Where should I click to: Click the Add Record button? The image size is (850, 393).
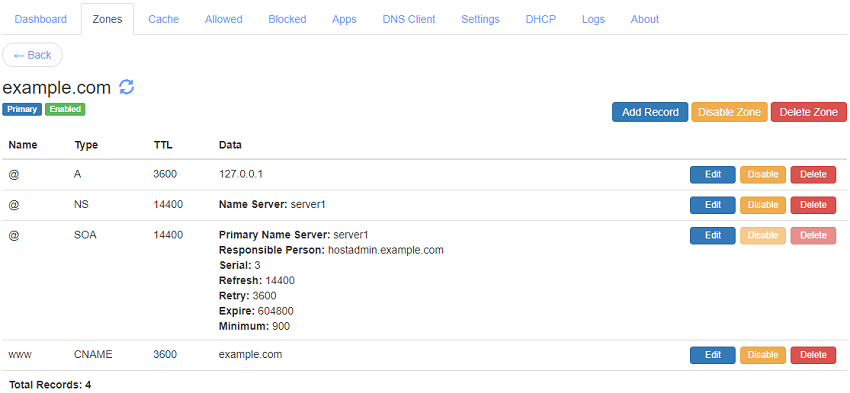tap(650, 112)
